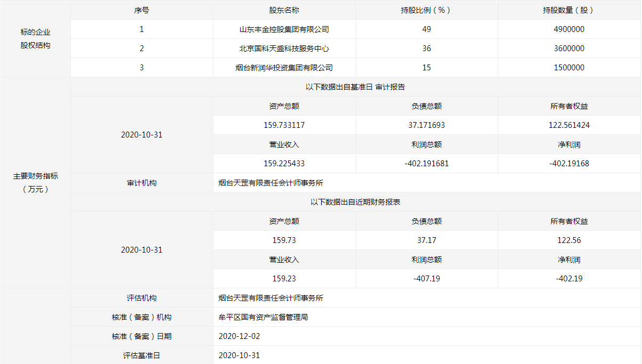The height and width of the screenshot is (364, 642).
Task: Select serial number 1 for 山东丰金控股集团有限公司
Action: (x=141, y=29)
